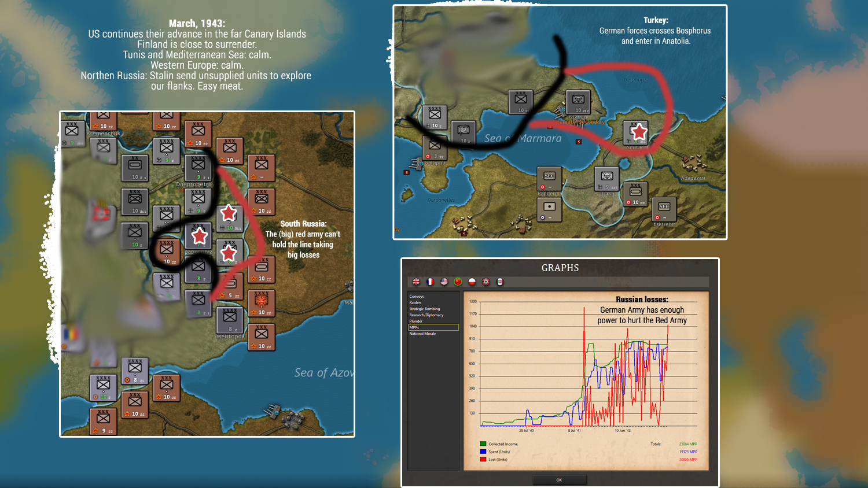Click the 19325 MPP total value
The width and height of the screenshot is (868, 488).
pyautogui.click(x=688, y=452)
